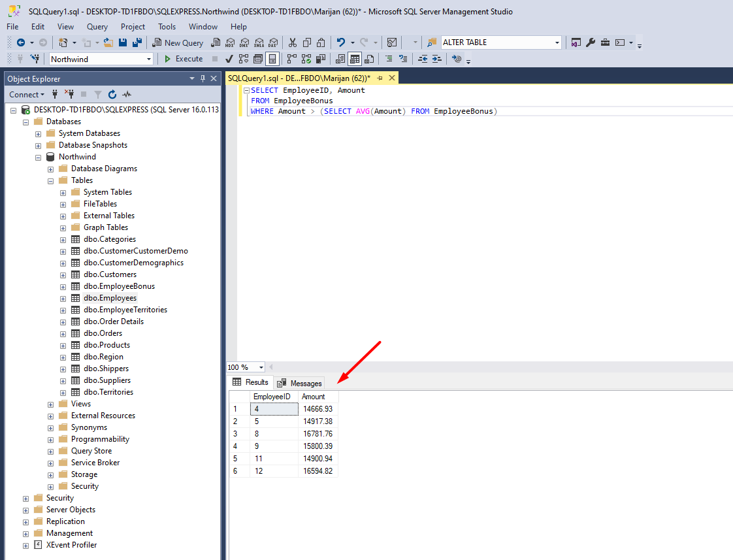Viewport: 733px width, 560px height.
Task: Open the Tools menu
Action: point(167,27)
